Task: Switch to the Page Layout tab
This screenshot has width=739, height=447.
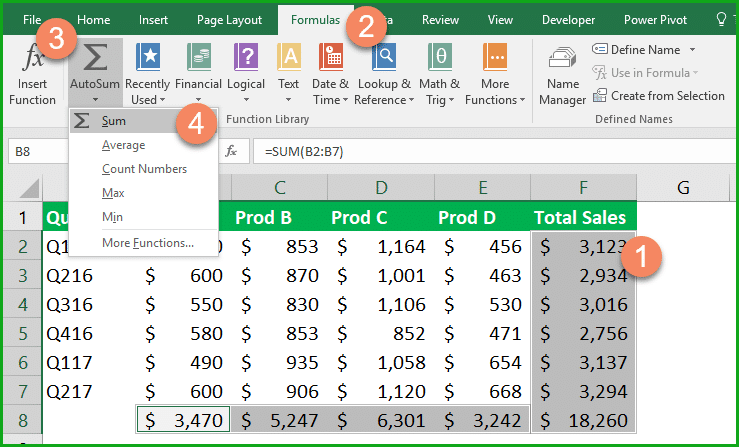Action: [229, 19]
